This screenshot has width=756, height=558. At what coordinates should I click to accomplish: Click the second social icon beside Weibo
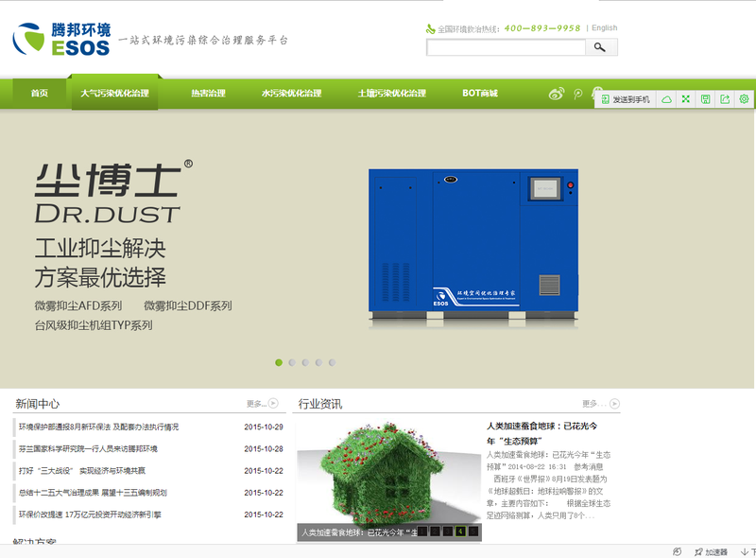click(x=577, y=94)
